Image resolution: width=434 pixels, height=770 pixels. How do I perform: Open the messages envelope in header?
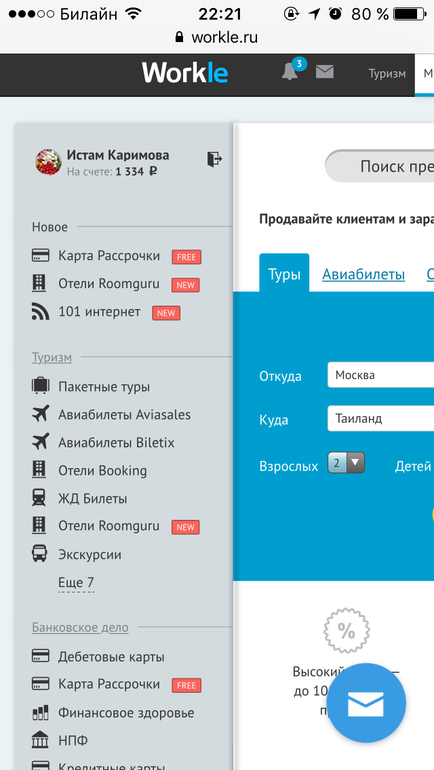coord(325,72)
